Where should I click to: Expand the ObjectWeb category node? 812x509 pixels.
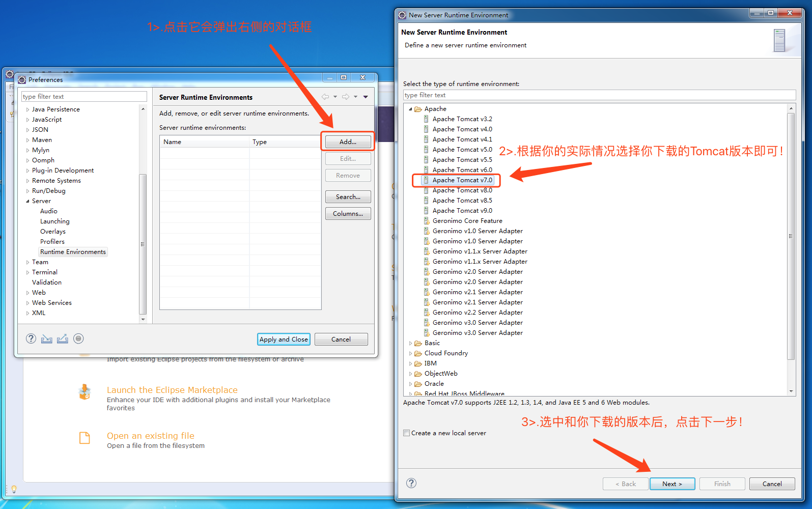click(410, 374)
